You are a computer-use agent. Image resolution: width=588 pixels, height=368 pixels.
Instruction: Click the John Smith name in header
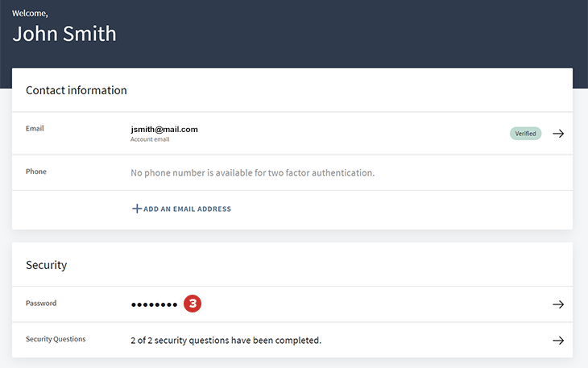coord(64,34)
